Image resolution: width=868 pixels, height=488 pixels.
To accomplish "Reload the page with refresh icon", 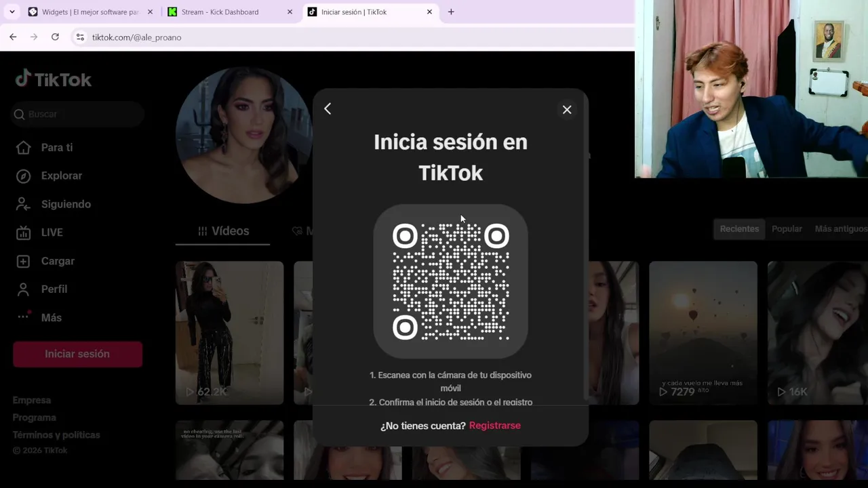I will [55, 37].
